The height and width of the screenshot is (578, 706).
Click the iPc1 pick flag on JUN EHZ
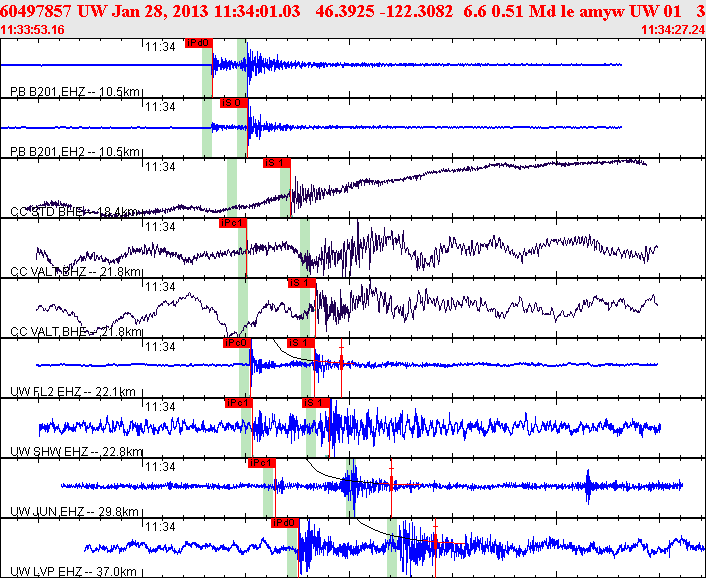click(262, 463)
